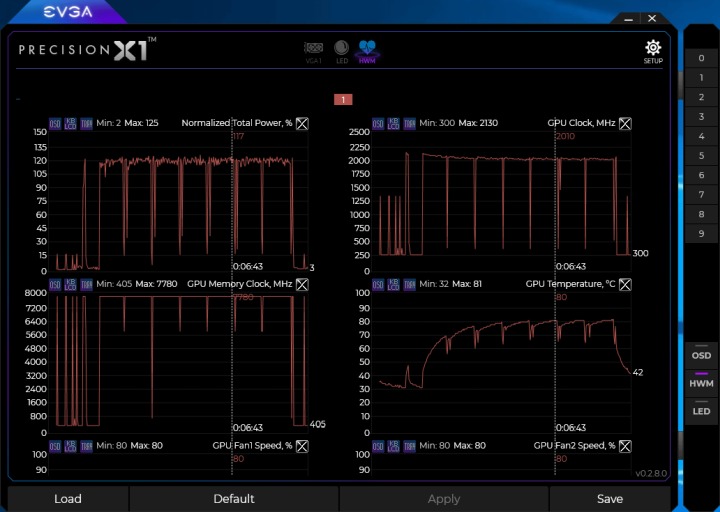Select profile slot 1
The height and width of the screenshot is (512, 720).
tap(701, 78)
